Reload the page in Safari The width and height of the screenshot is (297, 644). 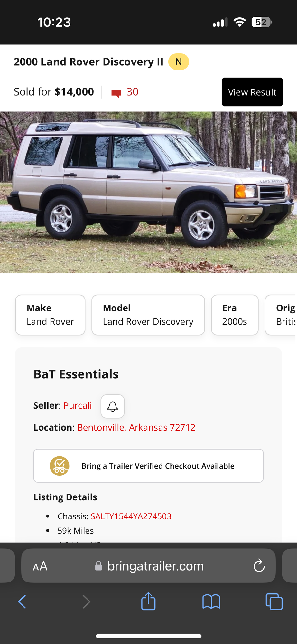click(x=259, y=566)
